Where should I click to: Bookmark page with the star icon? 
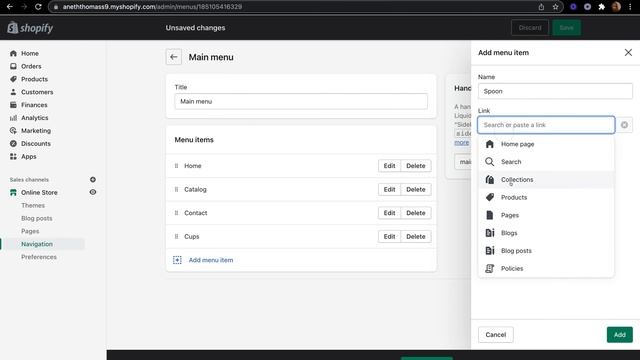click(x=555, y=7)
